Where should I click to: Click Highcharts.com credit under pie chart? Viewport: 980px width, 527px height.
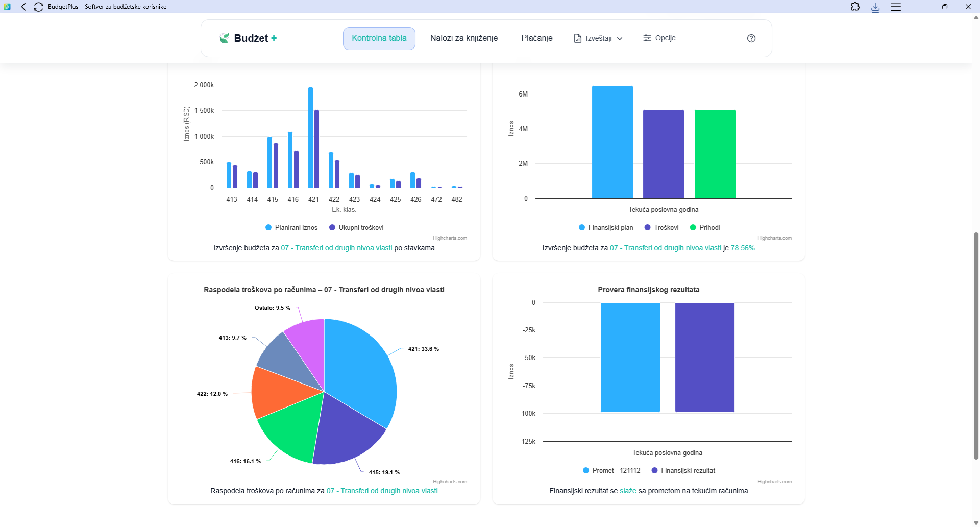point(450,482)
